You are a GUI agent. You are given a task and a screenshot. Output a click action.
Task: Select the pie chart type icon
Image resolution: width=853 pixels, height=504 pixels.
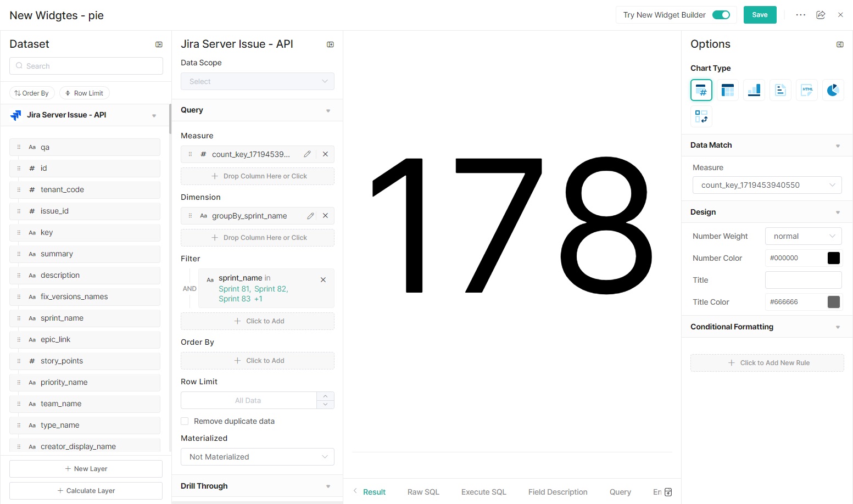click(833, 90)
